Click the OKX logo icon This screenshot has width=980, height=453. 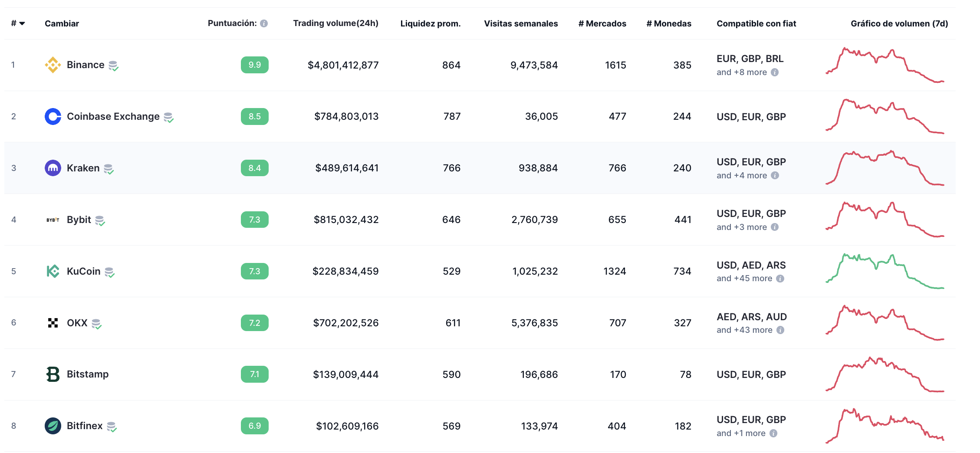[53, 323]
